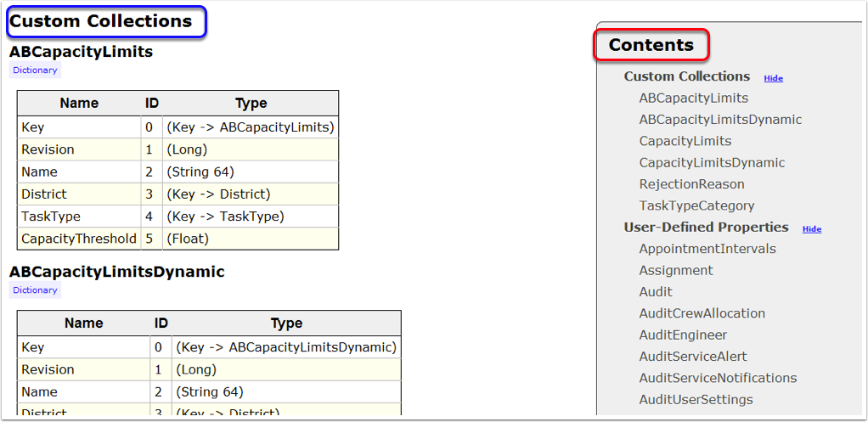The image size is (868, 422).
Task: Open AppointmentIntervals property link
Action: pyautogui.click(x=707, y=249)
